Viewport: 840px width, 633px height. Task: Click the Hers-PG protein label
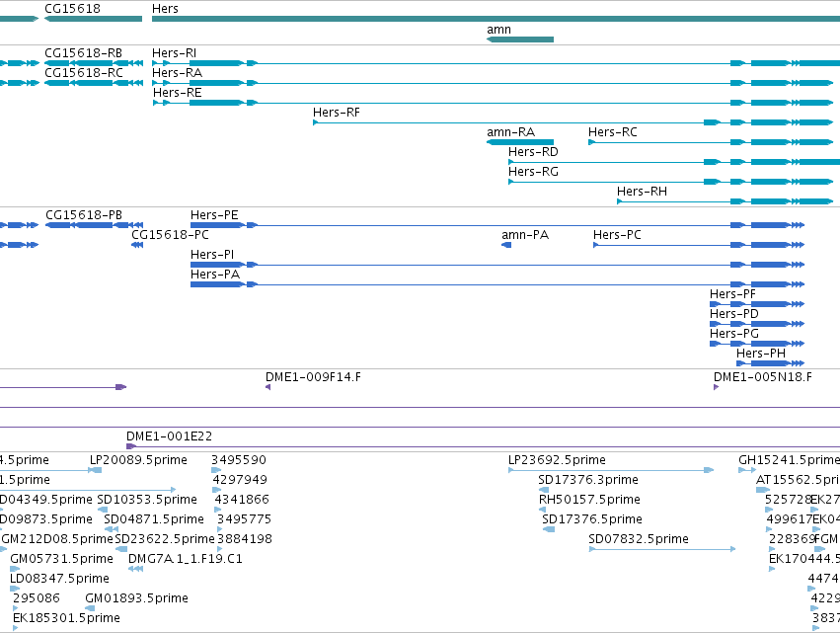[x=734, y=335]
